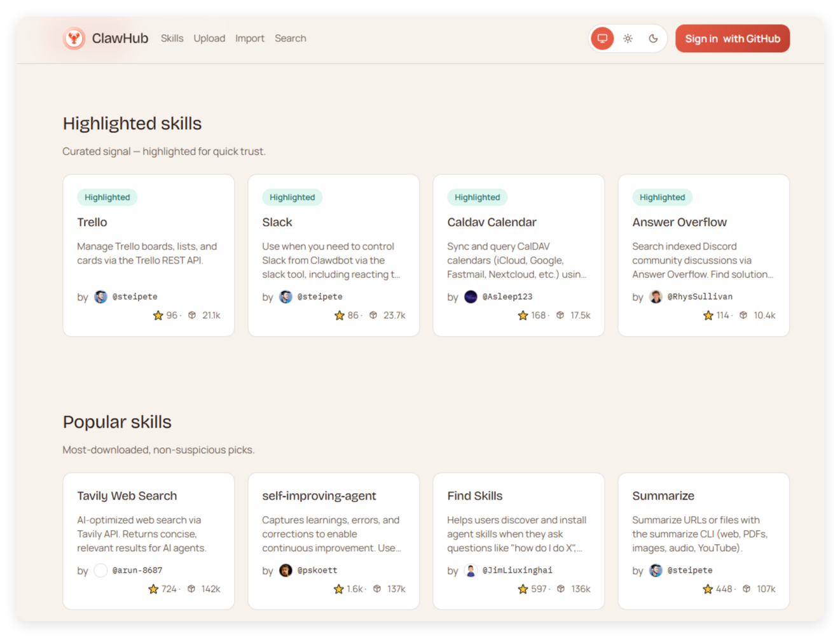Open the self-improving-agent skill title
This screenshot has height=637, width=840.
click(x=319, y=496)
